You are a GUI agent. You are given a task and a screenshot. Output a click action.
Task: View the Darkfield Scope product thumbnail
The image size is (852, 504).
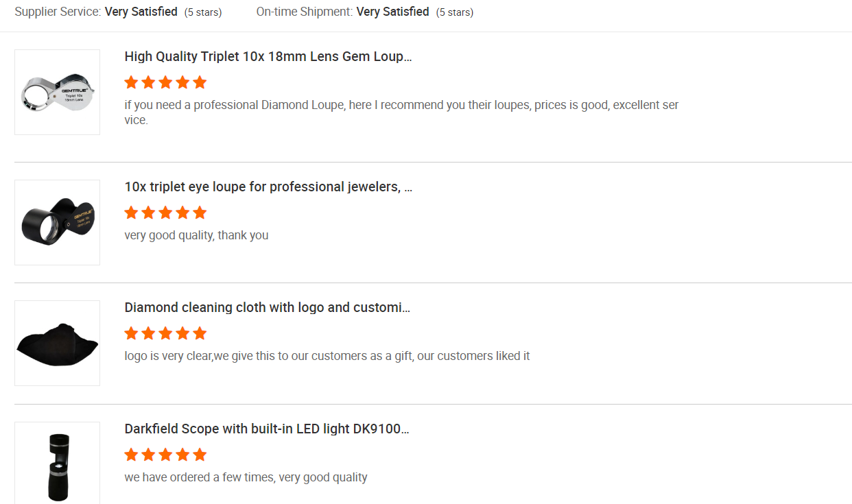pos(57,464)
